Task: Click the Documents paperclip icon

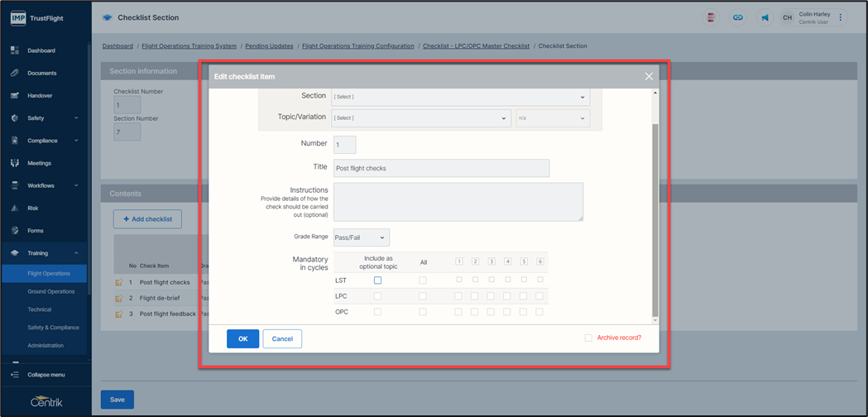Action: (x=15, y=73)
